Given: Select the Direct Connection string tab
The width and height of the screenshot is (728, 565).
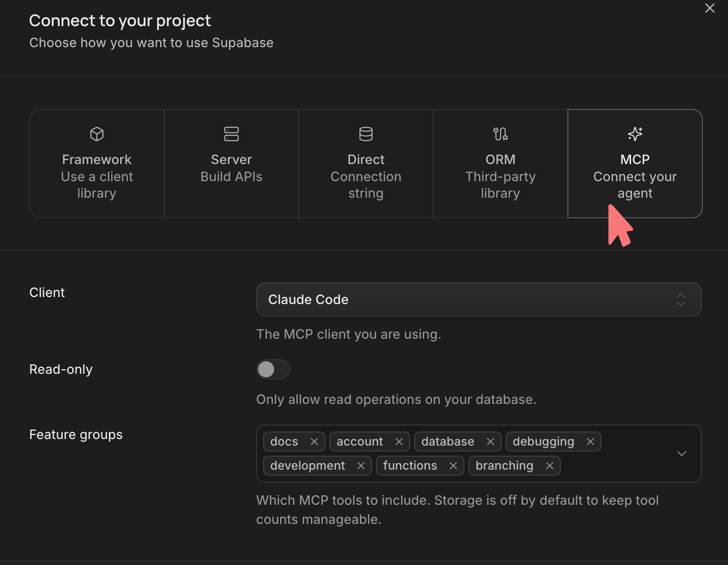Looking at the screenshot, I should [x=366, y=164].
